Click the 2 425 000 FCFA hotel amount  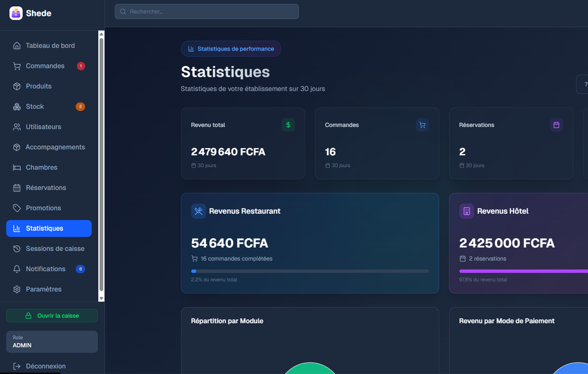pos(507,243)
